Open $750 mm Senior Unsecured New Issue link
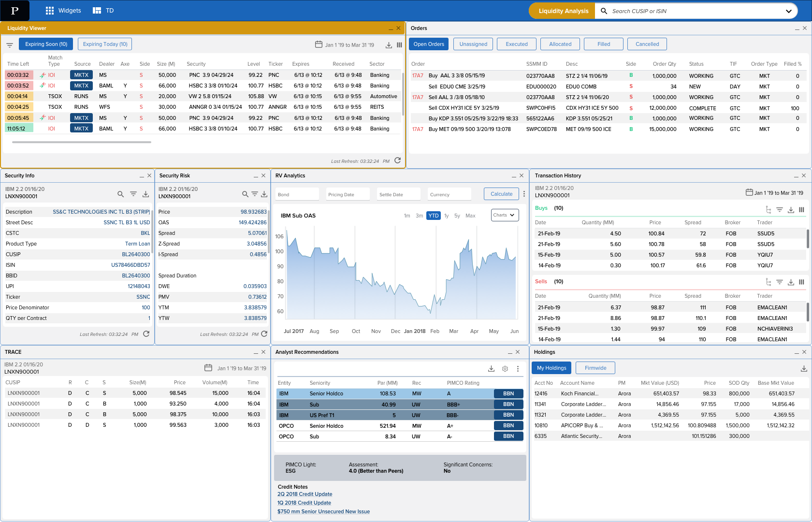This screenshot has height=522, width=812. point(323,511)
